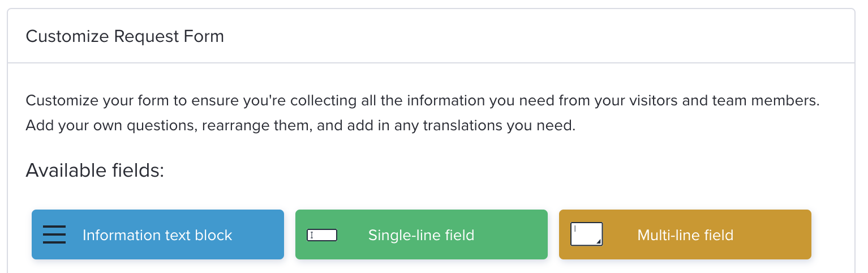Click the top bar of the text block icon
868x273 pixels.
[54, 227]
